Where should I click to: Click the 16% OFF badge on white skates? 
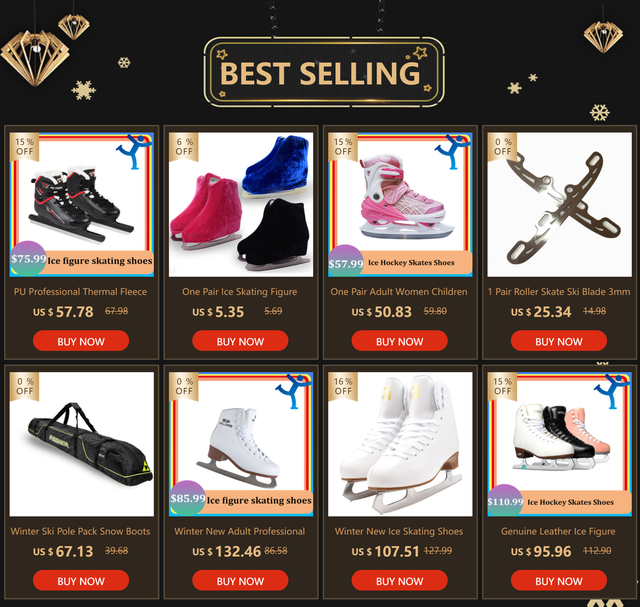(x=343, y=386)
